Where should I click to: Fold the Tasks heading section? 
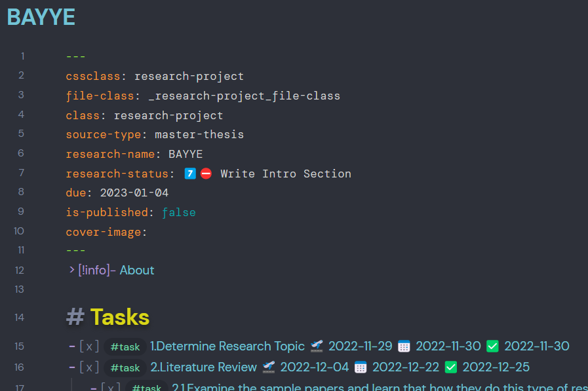tap(74, 316)
